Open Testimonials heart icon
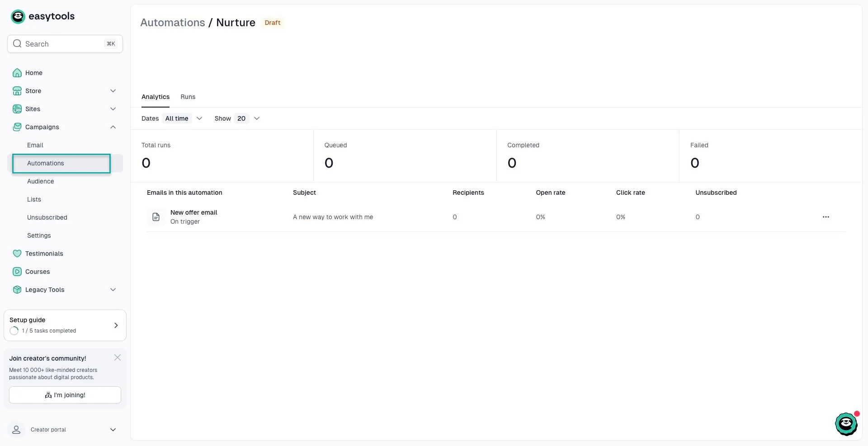The height and width of the screenshot is (446, 868). click(17, 254)
